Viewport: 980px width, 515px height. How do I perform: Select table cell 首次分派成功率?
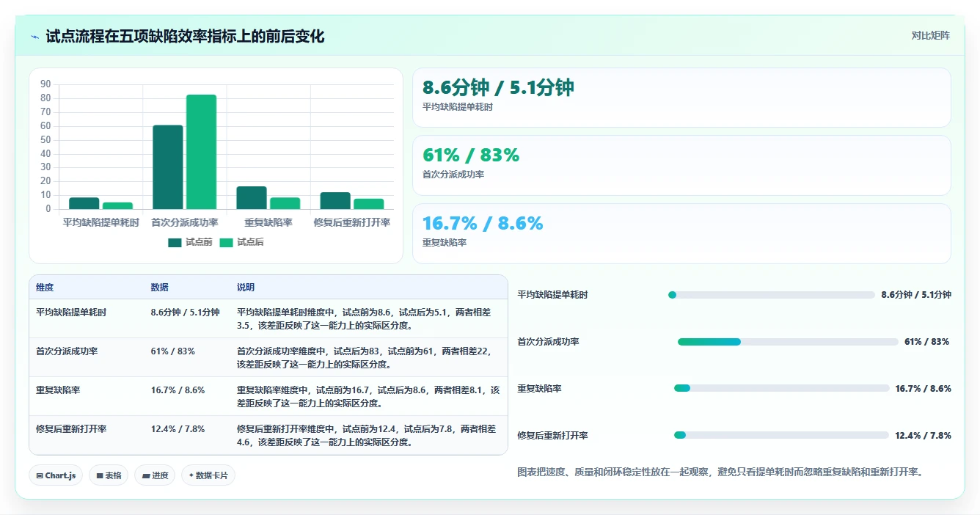(67, 351)
